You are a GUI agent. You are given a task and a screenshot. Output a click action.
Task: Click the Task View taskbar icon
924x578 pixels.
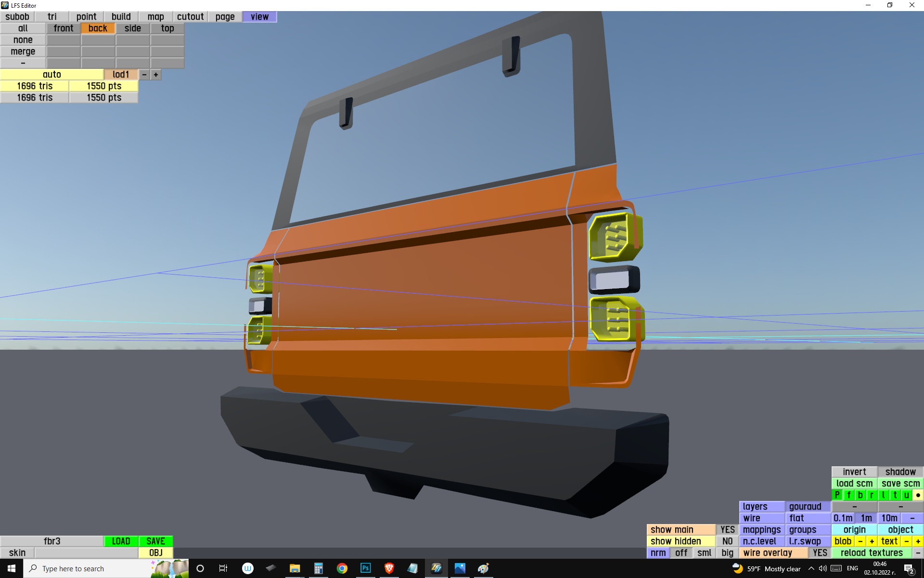223,568
